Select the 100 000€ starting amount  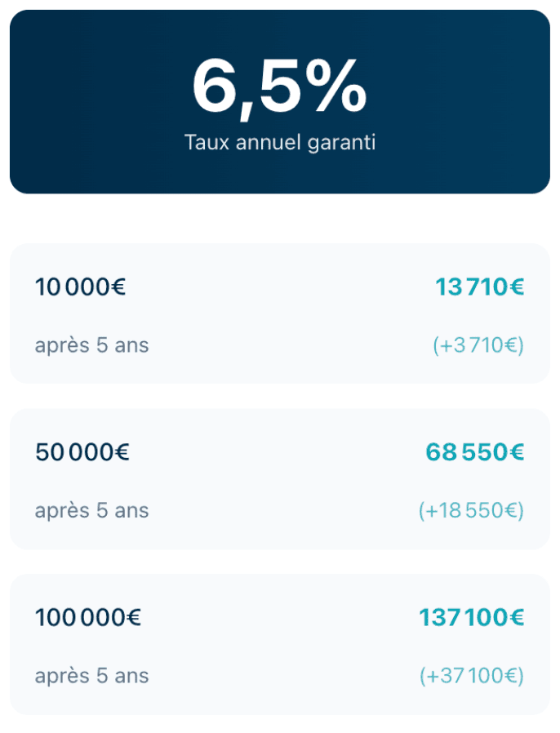pos(87,618)
